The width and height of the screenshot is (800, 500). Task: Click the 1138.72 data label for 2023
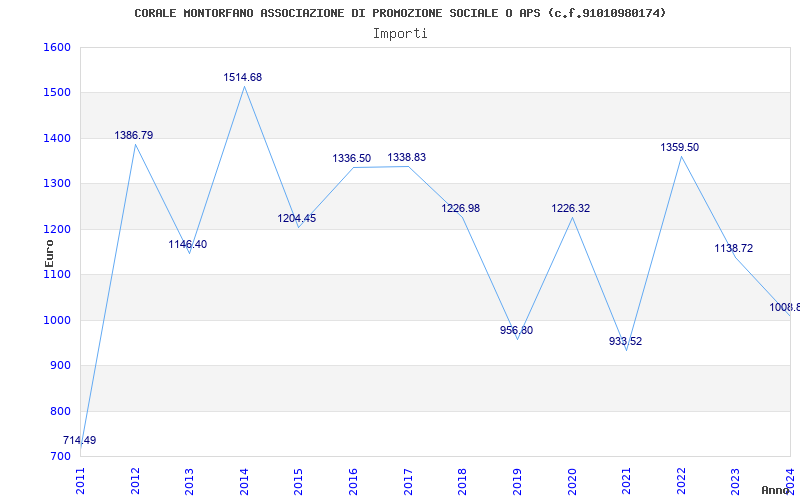coord(733,248)
